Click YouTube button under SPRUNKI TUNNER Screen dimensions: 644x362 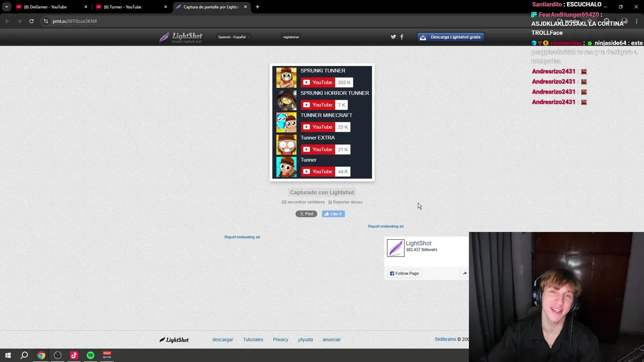(x=317, y=82)
